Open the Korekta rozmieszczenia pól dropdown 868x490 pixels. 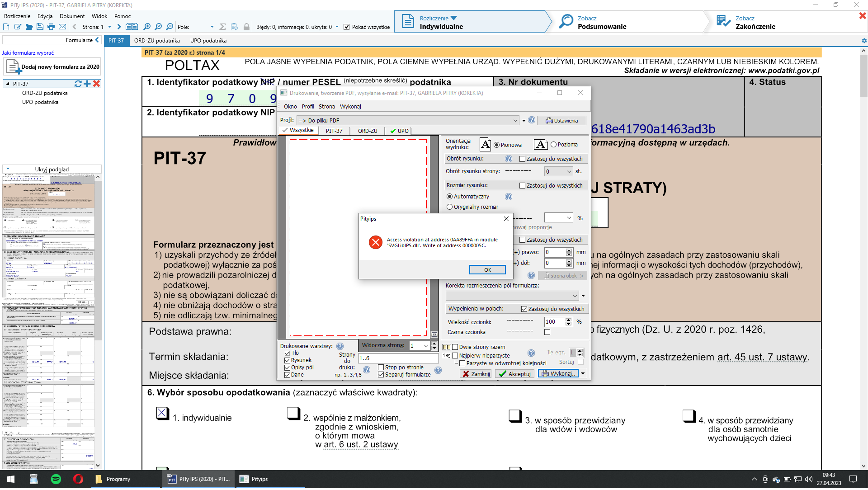[x=575, y=297]
